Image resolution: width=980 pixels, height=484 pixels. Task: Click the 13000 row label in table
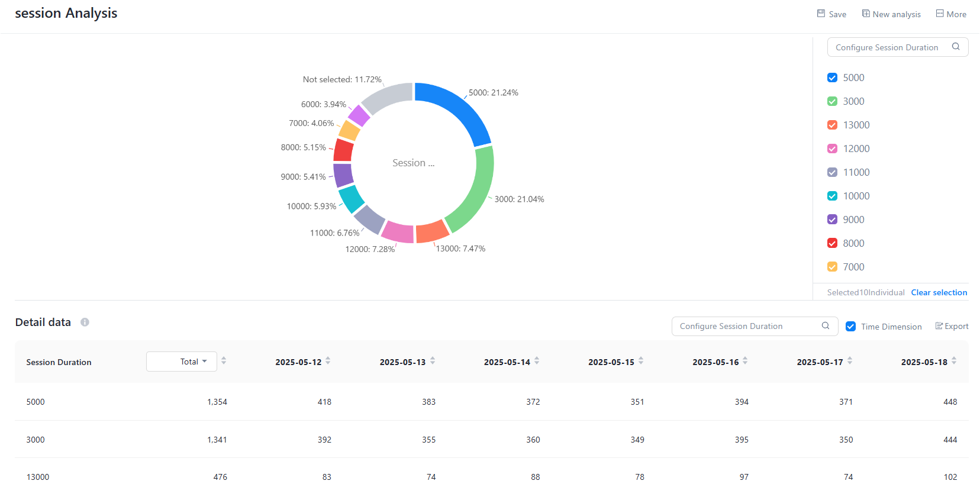click(38, 477)
